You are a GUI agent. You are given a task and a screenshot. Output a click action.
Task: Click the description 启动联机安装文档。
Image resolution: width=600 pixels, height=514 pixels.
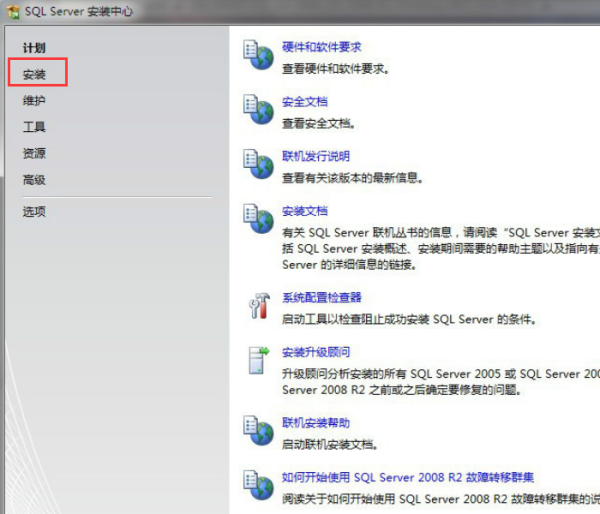[x=330, y=444]
